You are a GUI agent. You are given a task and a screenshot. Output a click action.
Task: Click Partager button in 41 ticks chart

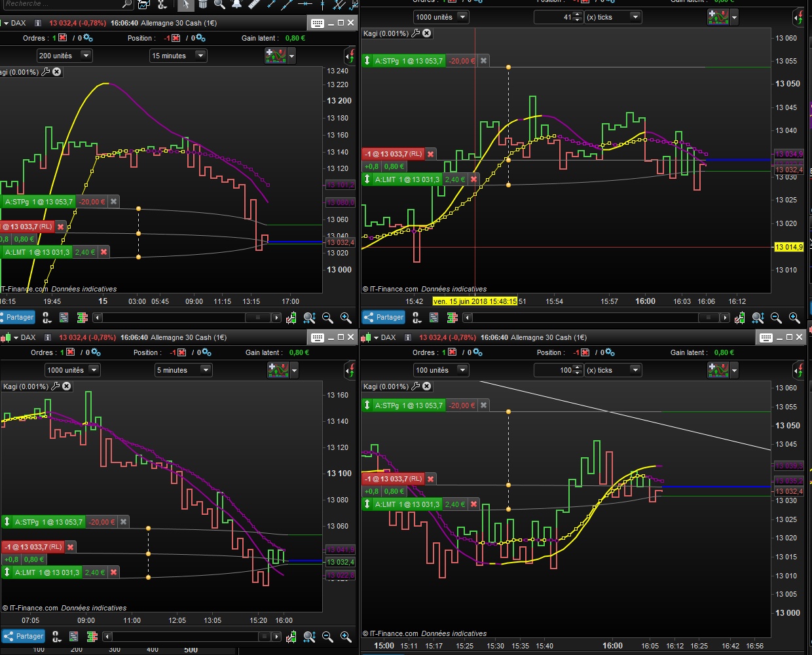383,317
